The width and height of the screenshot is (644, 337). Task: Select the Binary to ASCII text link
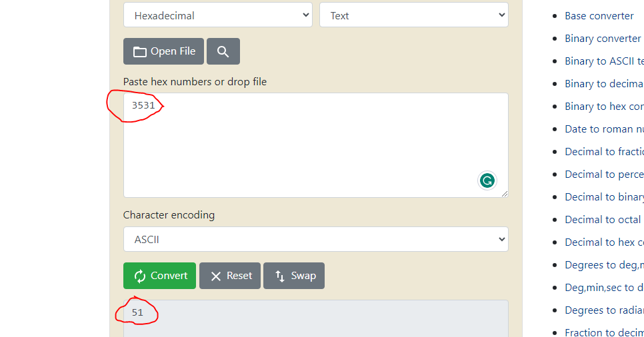[x=603, y=61]
